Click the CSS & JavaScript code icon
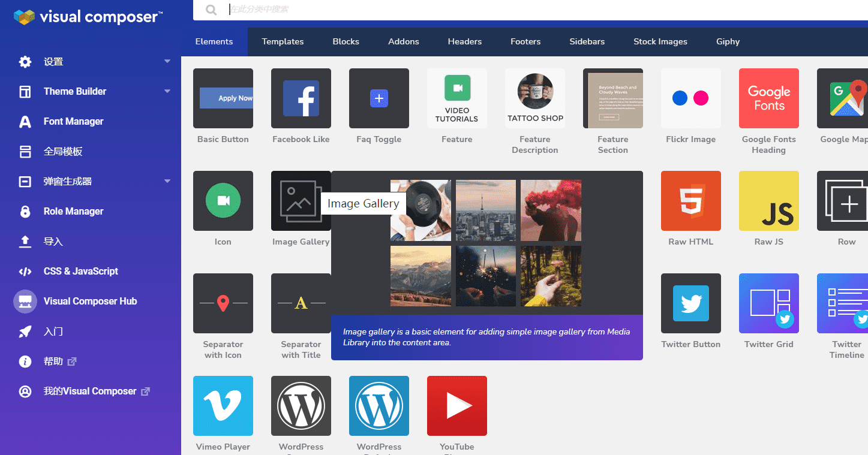The height and width of the screenshot is (455, 868). (x=25, y=272)
